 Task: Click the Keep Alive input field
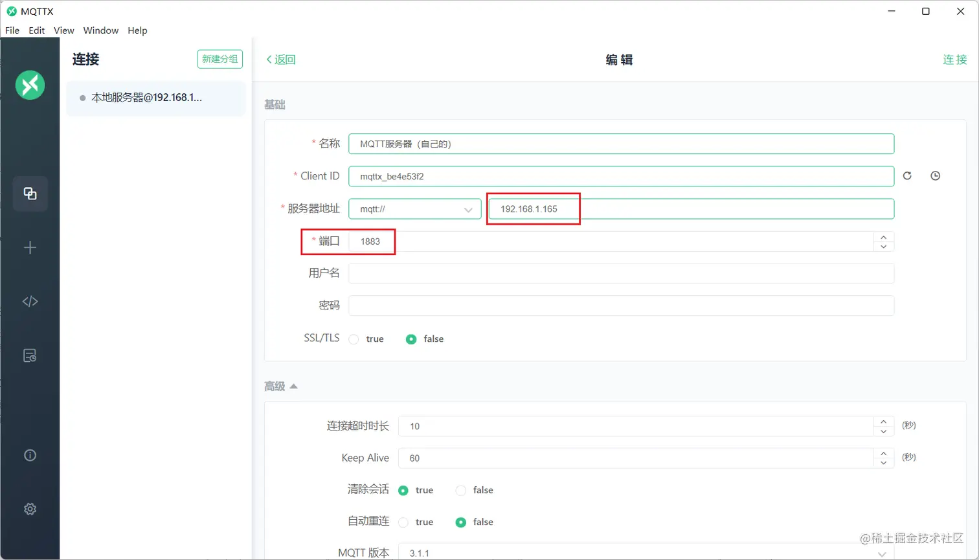(636, 458)
